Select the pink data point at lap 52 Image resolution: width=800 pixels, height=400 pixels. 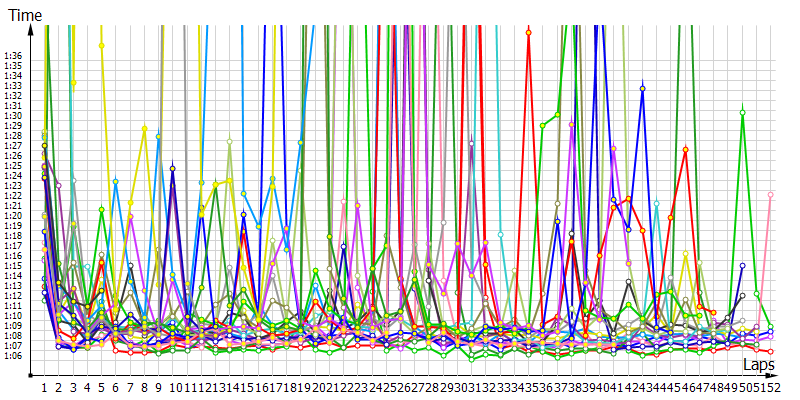click(x=770, y=195)
